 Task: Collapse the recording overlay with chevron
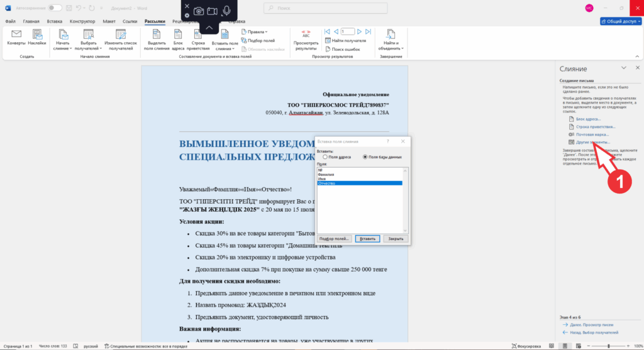tap(209, 28)
